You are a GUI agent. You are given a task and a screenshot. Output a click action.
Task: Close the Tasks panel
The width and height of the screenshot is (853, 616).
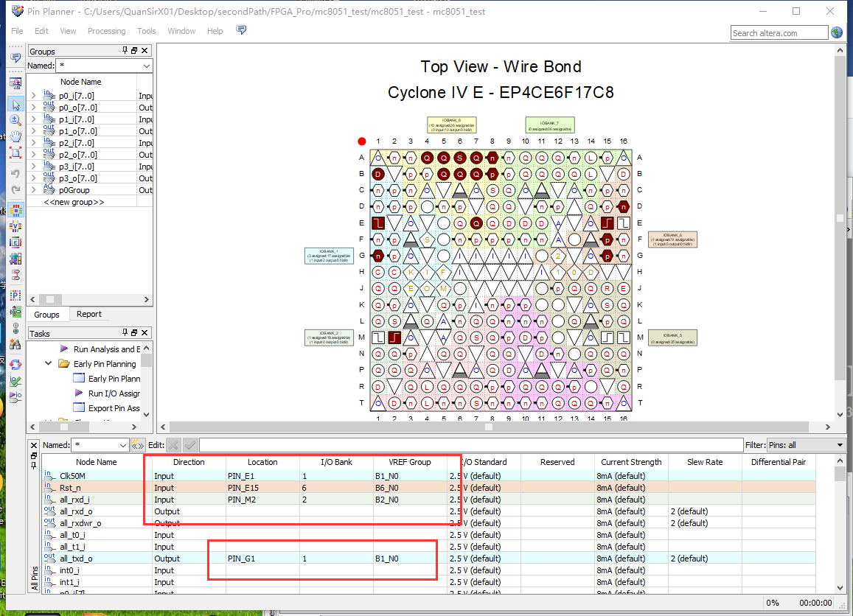point(145,332)
